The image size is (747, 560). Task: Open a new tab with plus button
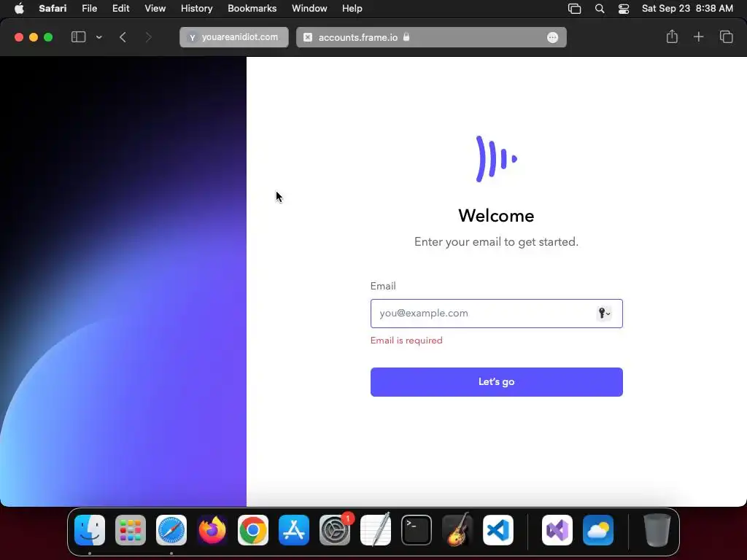pyautogui.click(x=698, y=36)
